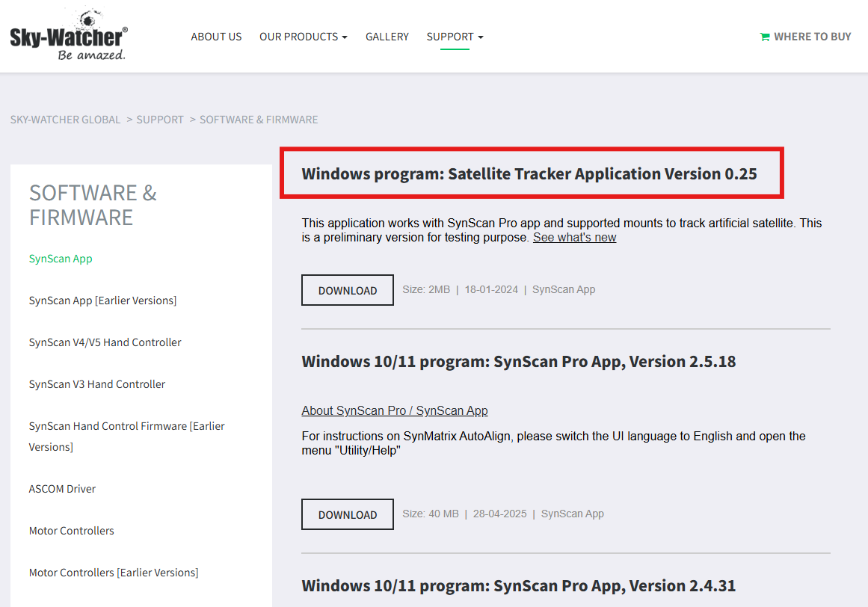Click the date 28-04-2025
Image resolution: width=868 pixels, height=607 pixels.
pyautogui.click(x=500, y=514)
